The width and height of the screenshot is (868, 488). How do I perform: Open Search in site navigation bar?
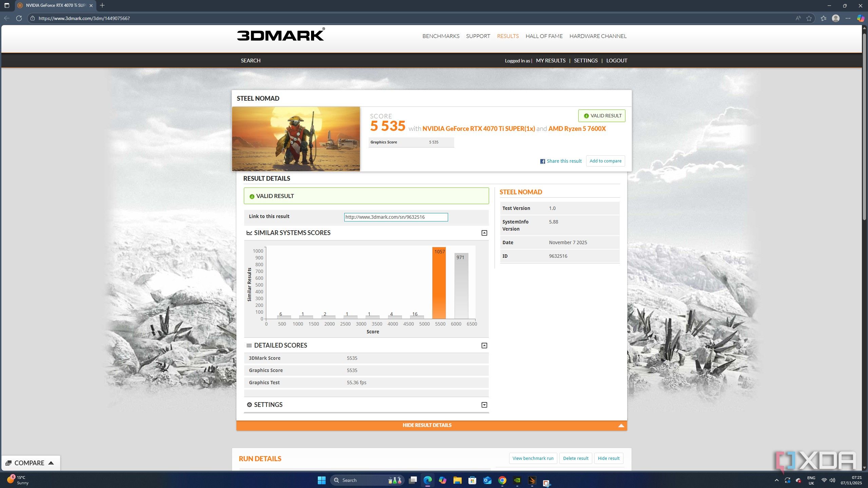pos(250,60)
